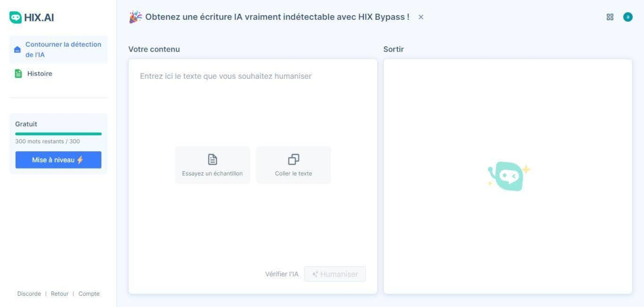Click the paste icon above Coller le texte

tap(294, 159)
